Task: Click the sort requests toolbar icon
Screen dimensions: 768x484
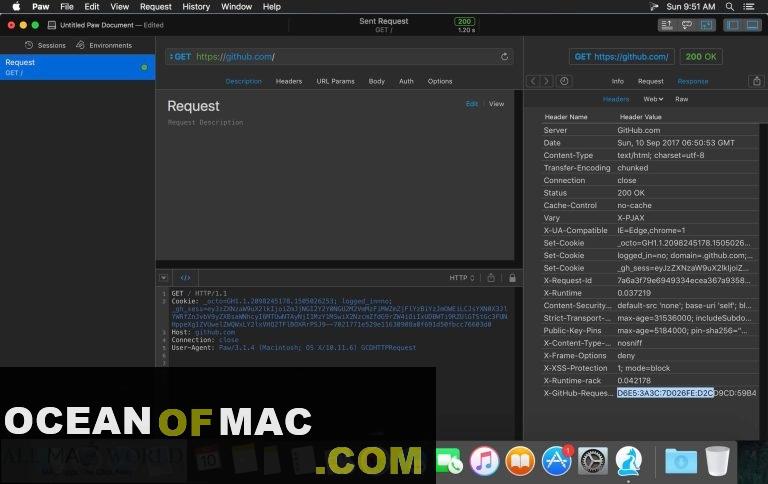Action: point(667,25)
